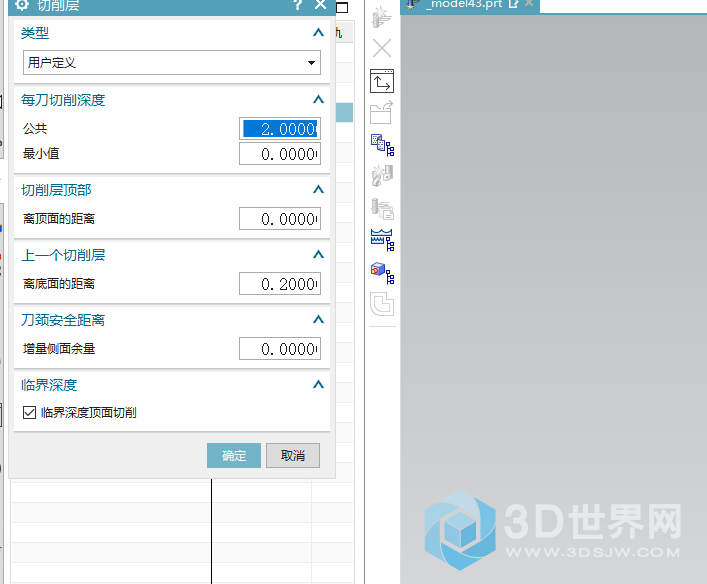Click the maximize square icon beside dialog
Image resolution: width=707 pixels, height=584 pixels.
click(342, 7)
